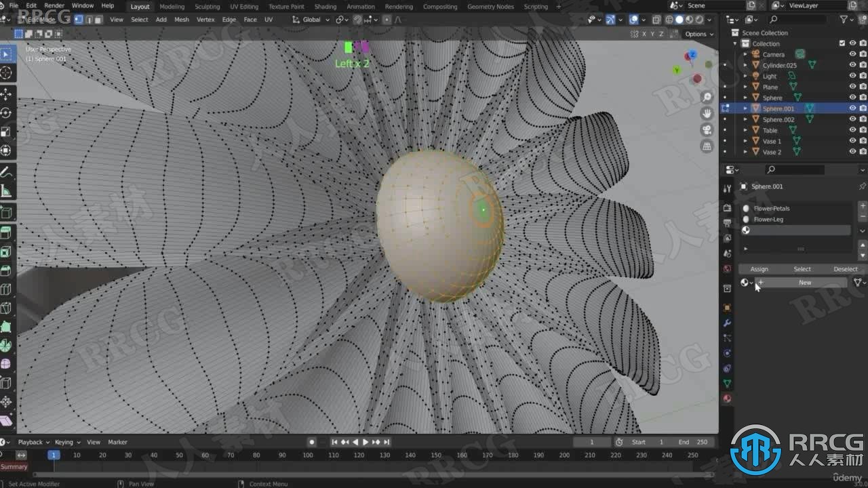
Task: Click the viewport zoom magnifier icon
Action: (707, 98)
